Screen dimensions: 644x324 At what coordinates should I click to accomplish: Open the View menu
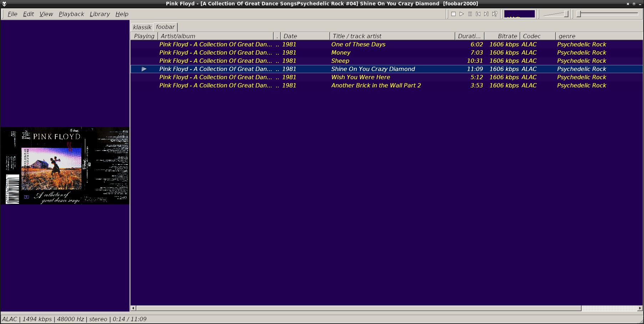click(46, 14)
